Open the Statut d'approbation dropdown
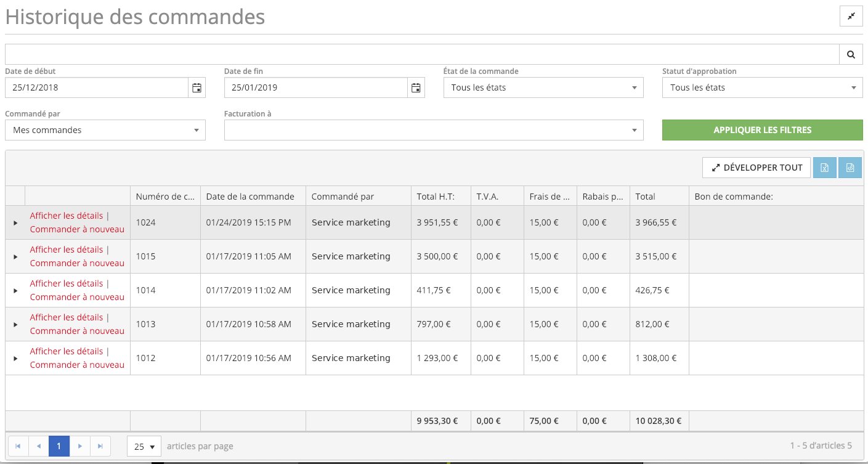Image resolution: width=868 pixels, height=464 pixels. pyautogui.click(x=763, y=88)
